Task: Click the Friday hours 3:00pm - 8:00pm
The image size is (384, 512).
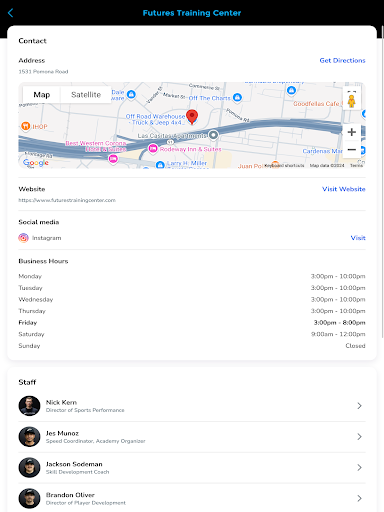Action: (339, 323)
